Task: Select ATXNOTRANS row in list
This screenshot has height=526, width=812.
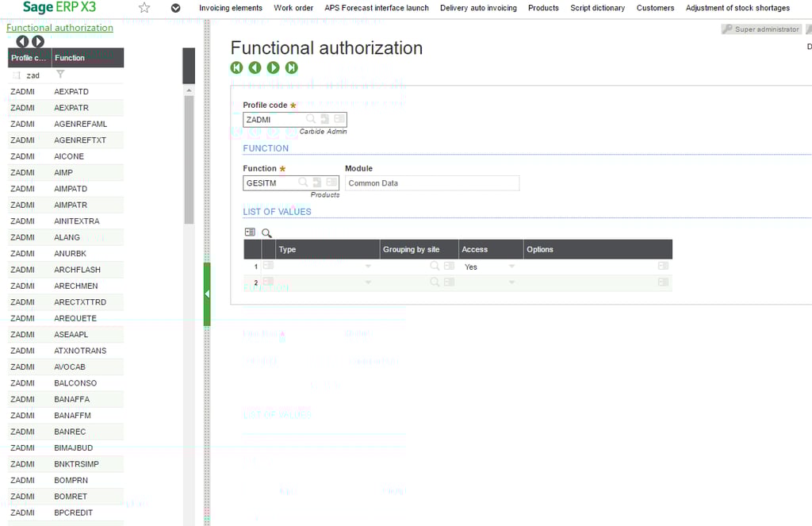Action: pos(66,351)
